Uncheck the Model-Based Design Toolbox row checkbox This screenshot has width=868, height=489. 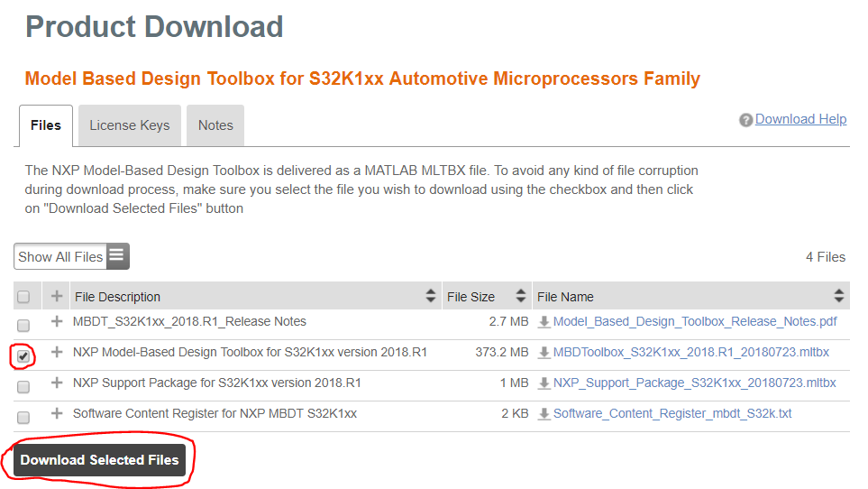point(23,355)
